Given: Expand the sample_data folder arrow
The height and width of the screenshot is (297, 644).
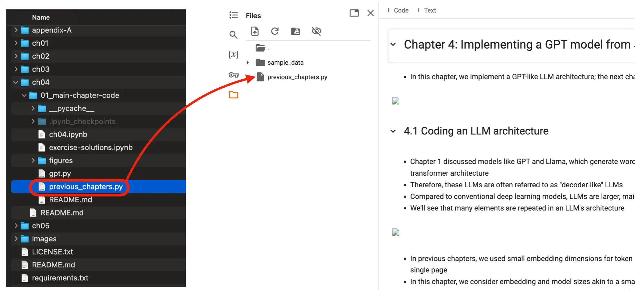Looking at the screenshot, I should [248, 63].
